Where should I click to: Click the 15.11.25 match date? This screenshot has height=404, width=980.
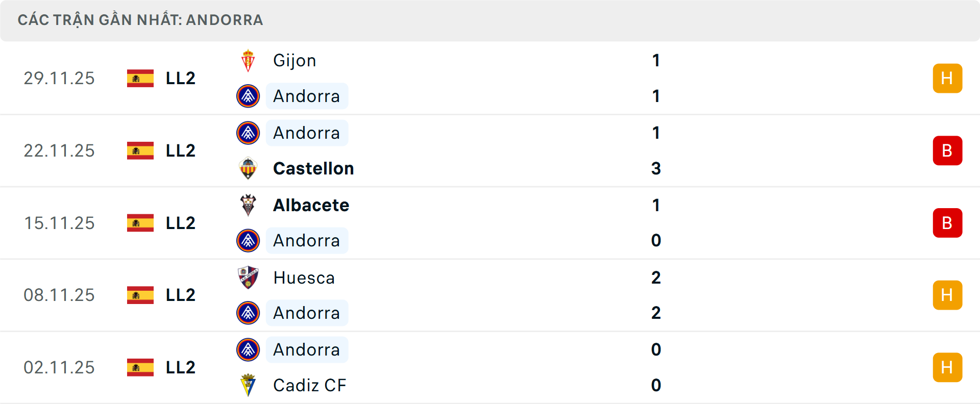point(59,223)
